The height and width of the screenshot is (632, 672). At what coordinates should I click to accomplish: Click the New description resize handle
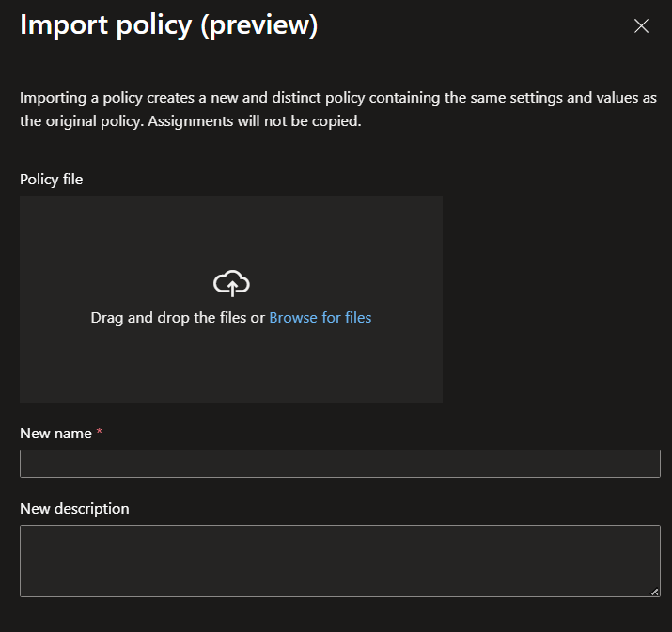pos(654,591)
